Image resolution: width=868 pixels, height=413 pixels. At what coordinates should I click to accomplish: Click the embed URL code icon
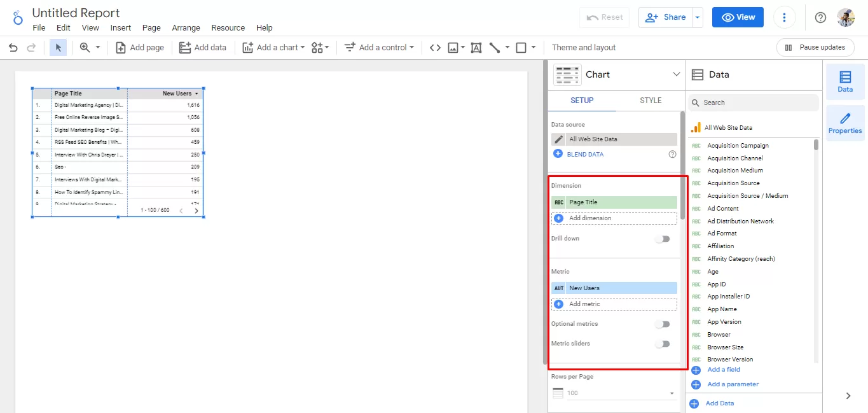(435, 48)
